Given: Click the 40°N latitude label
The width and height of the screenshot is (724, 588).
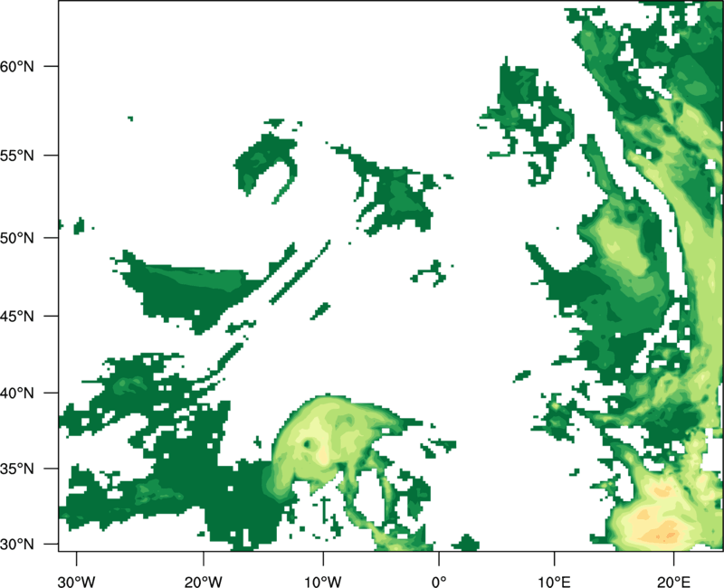Looking at the screenshot, I should (x=16, y=394).
